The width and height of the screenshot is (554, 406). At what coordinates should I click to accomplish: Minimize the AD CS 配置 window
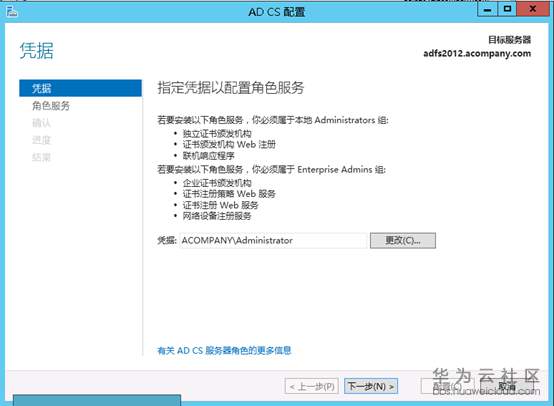[487, 9]
